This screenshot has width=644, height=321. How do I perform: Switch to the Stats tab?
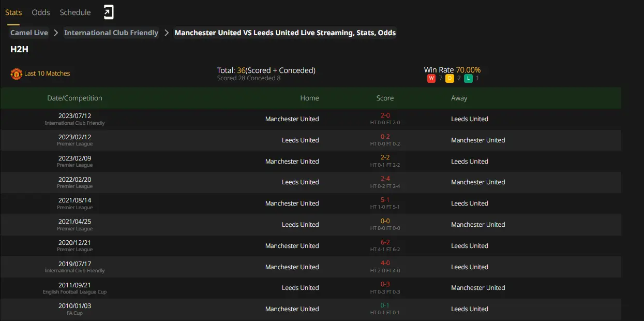click(13, 12)
